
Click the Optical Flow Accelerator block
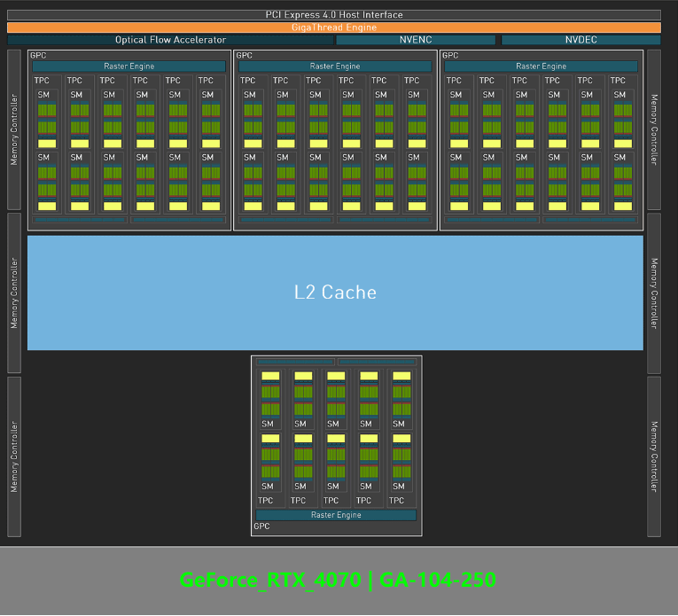coord(170,40)
